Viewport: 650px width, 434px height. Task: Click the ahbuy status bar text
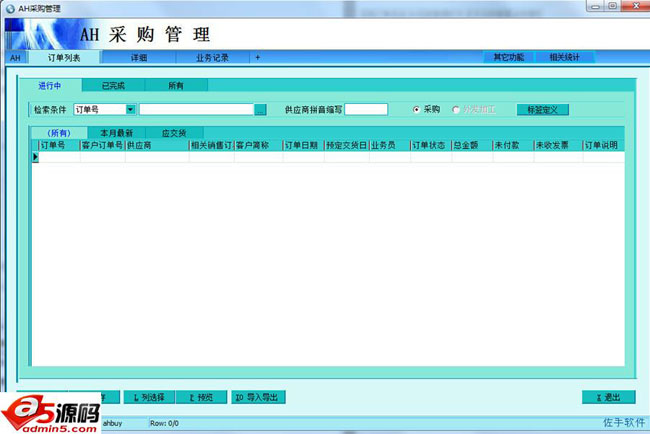coord(112,423)
